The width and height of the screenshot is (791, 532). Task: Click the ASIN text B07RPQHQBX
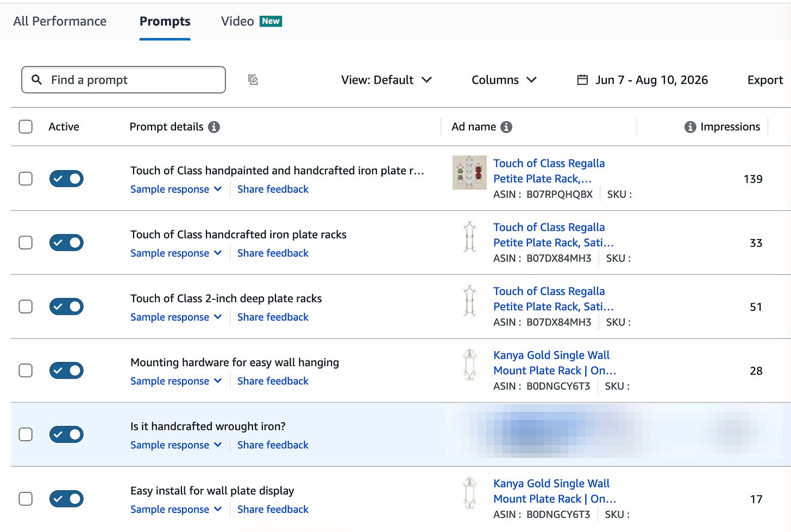[560, 194]
